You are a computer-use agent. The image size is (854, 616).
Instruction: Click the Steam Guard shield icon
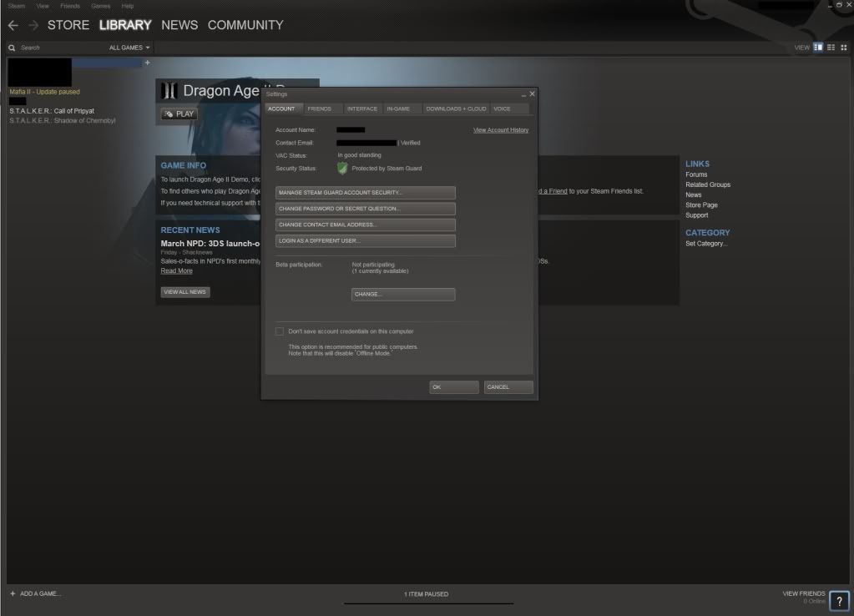(x=342, y=169)
